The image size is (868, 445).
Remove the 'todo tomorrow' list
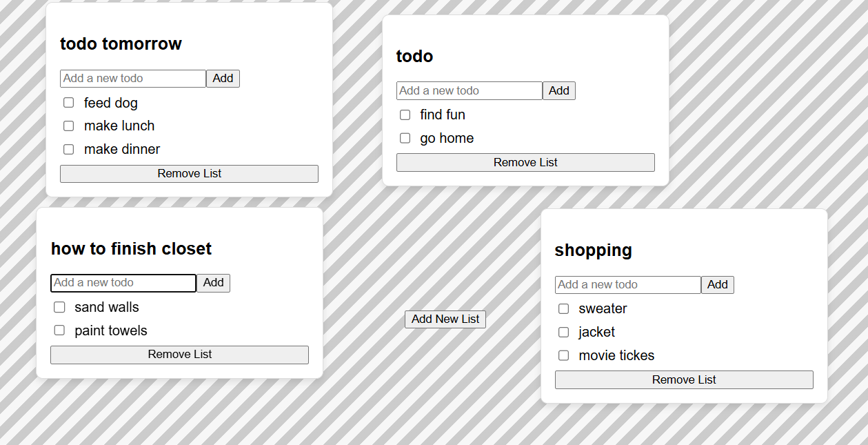click(189, 174)
